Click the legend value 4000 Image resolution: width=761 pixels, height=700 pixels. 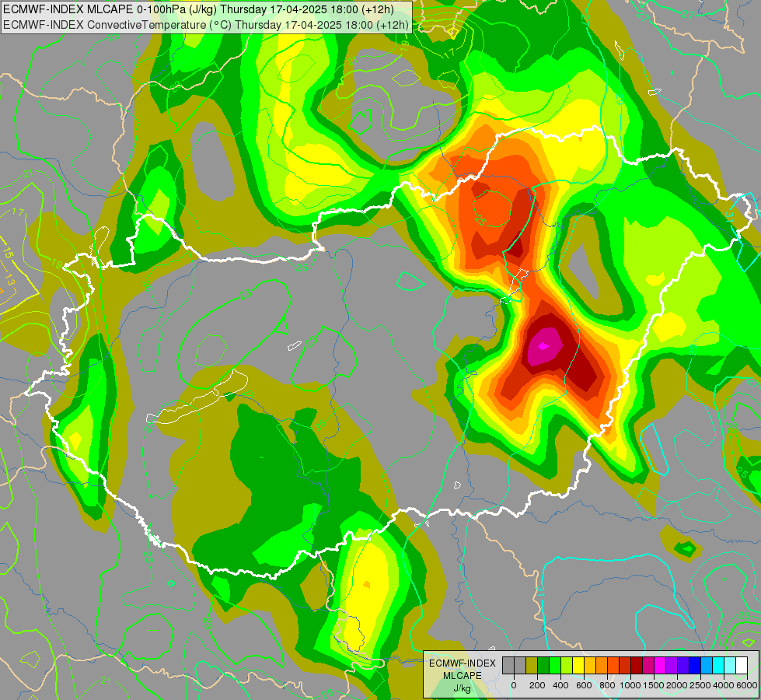724,685
